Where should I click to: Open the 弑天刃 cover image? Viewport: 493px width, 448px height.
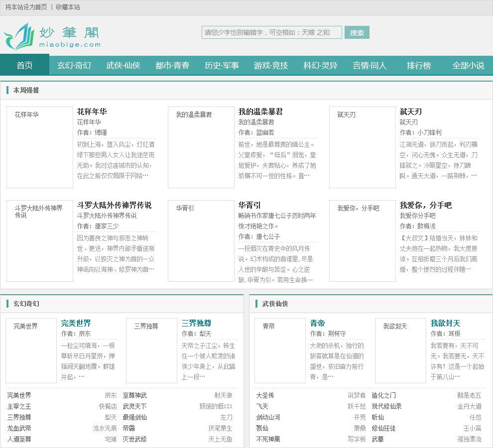pyautogui.click(x=363, y=147)
